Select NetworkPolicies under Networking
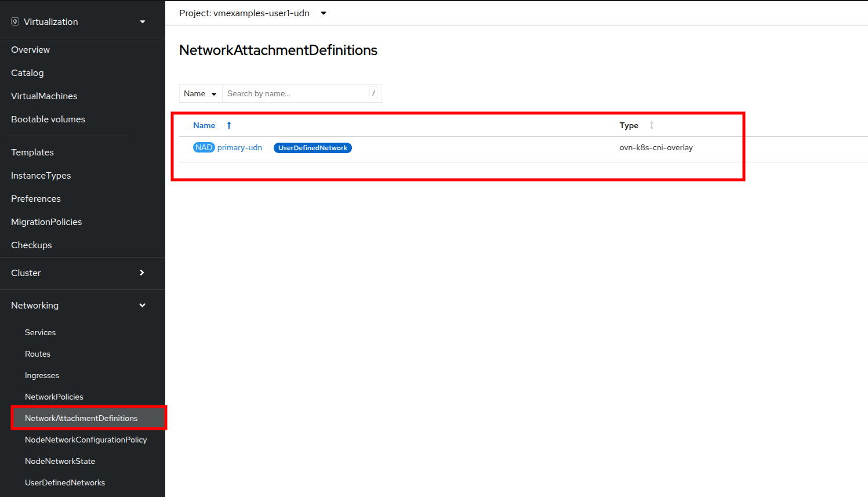The height and width of the screenshot is (497, 868). pyautogui.click(x=54, y=397)
